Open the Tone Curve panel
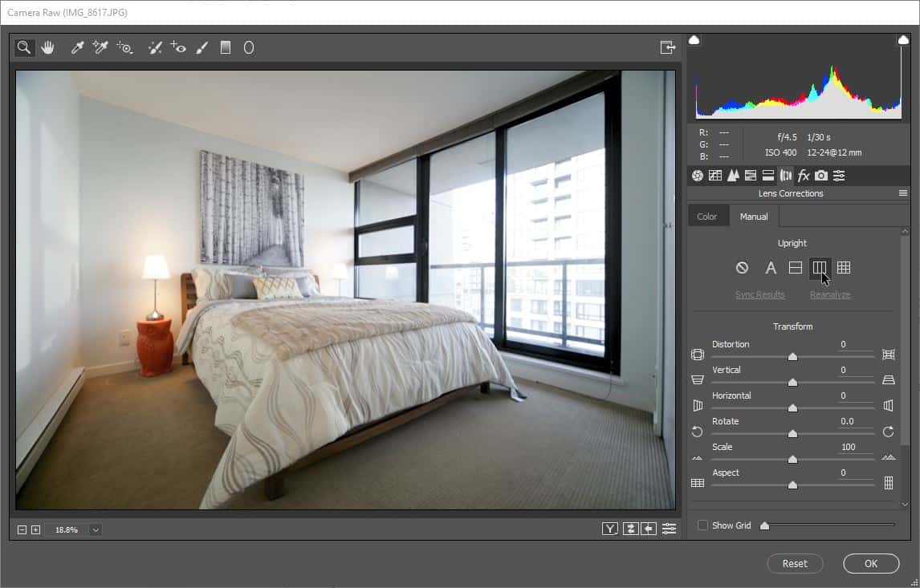 (714, 175)
